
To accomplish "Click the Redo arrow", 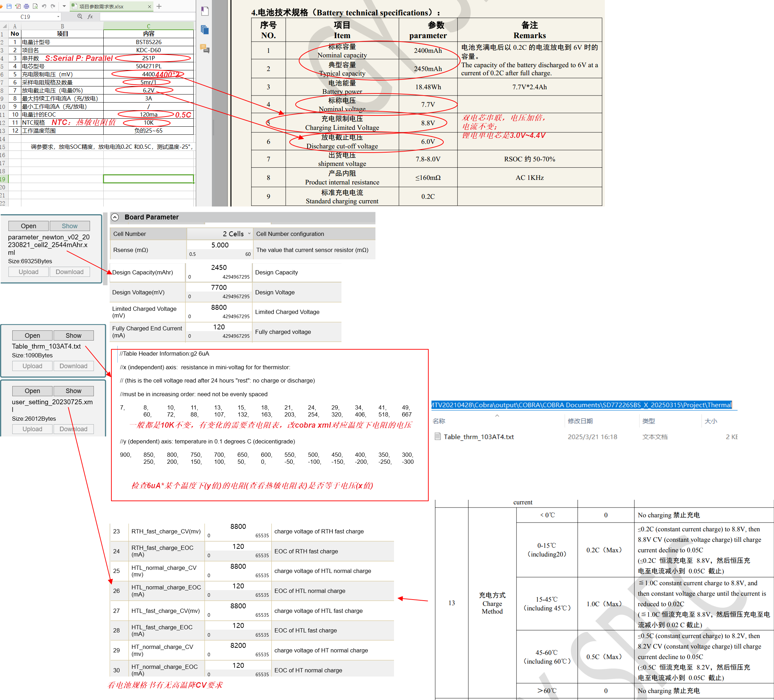I will click(x=53, y=6).
